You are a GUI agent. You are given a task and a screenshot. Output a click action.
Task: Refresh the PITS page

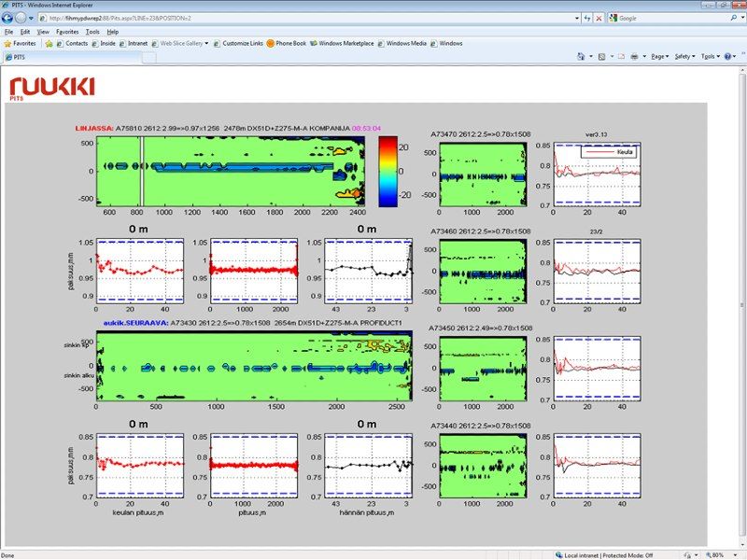pyautogui.click(x=586, y=19)
